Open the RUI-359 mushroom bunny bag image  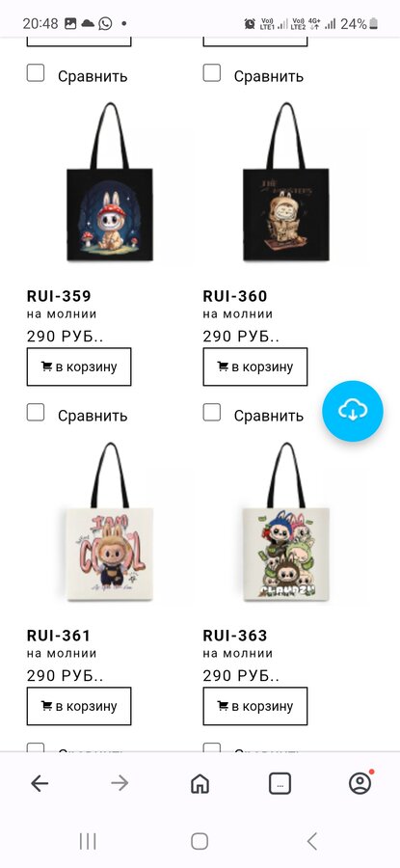(110, 182)
